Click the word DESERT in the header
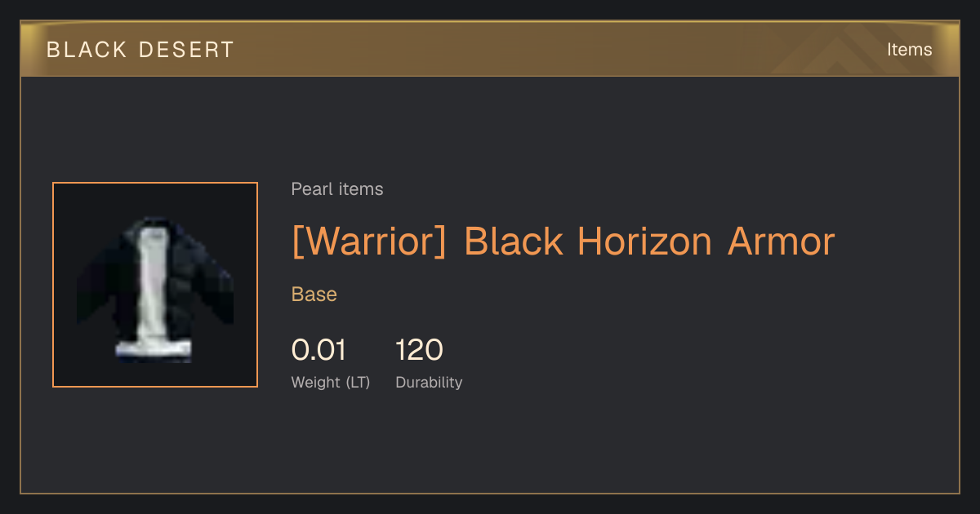Image resolution: width=980 pixels, height=514 pixels. [187, 50]
